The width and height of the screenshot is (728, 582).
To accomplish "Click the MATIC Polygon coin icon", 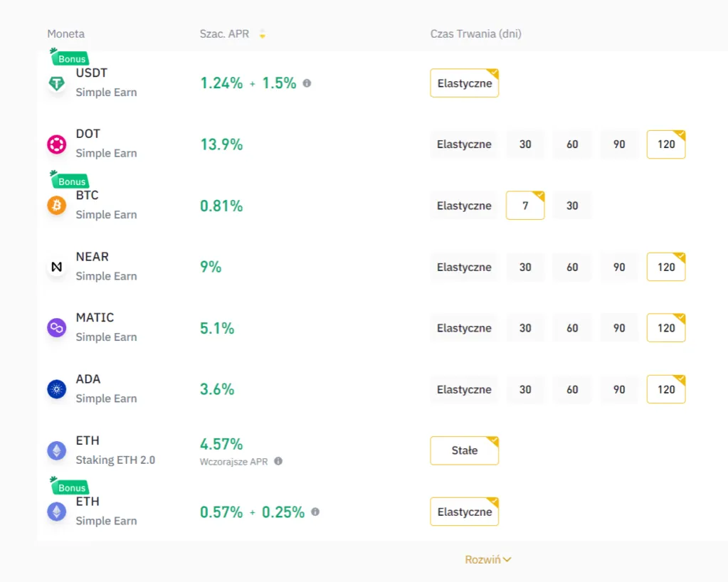I will pyautogui.click(x=57, y=328).
